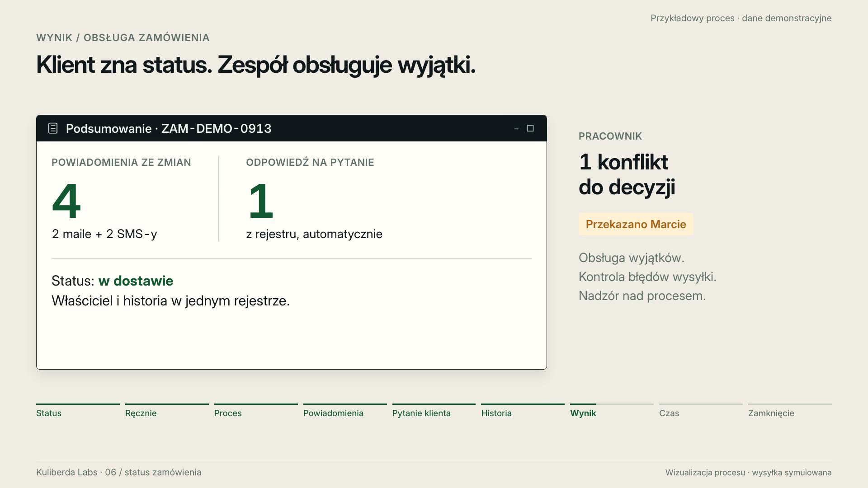Screen dimensions: 868x488
Task: Select the 'ODPOWIEDŹ NA PYTANIE' label
Action: click(310, 162)
